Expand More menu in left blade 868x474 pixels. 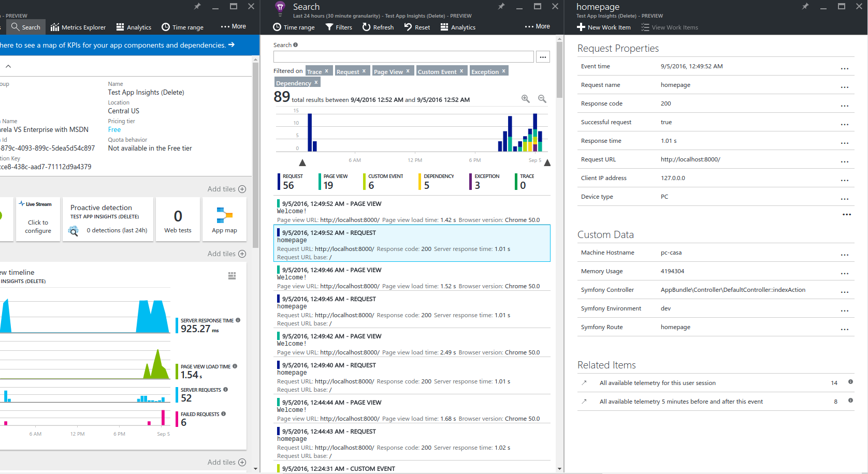[x=234, y=26]
